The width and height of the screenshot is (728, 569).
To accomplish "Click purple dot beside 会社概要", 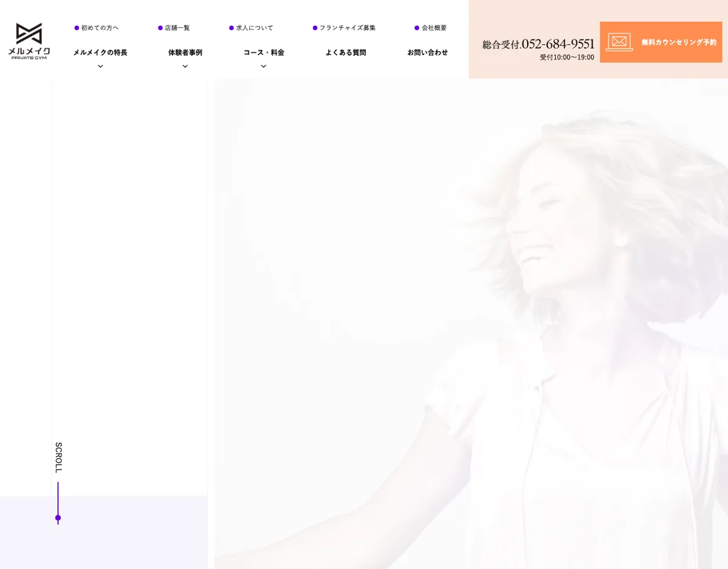I will [x=417, y=28].
